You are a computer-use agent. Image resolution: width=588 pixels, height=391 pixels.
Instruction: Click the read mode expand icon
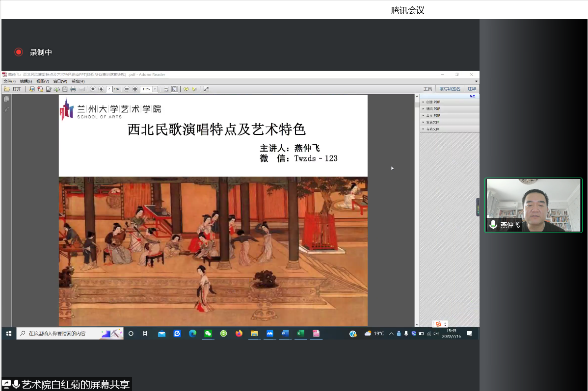(x=206, y=89)
